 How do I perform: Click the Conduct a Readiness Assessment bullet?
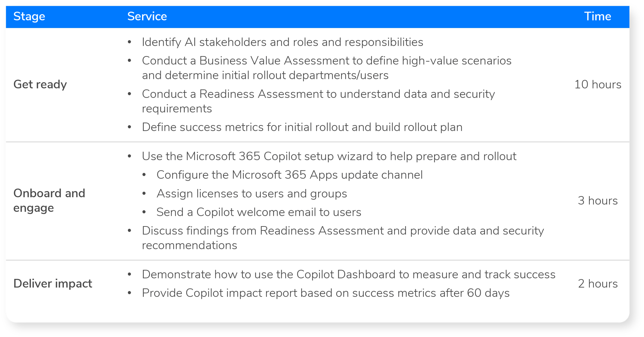point(318,101)
